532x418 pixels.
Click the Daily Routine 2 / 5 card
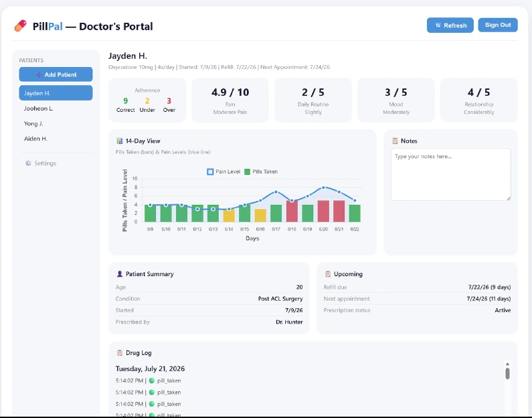[313, 100]
